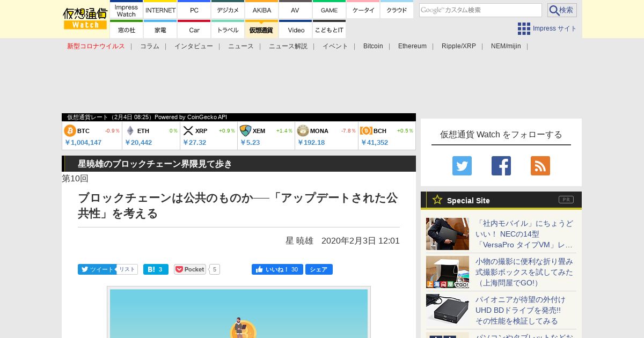Open the Ripple/XRP menu item
The image size is (644, 338).
pyautogui.click(x=459, y=46)
